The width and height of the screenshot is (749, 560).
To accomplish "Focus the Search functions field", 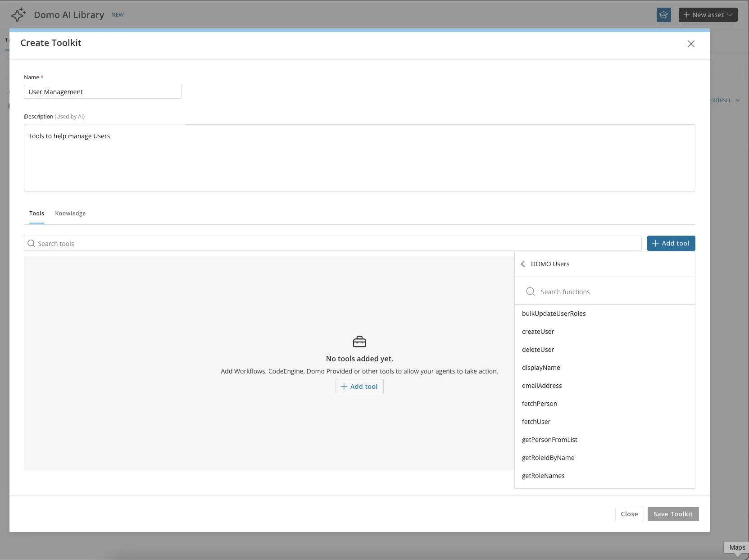I will point(605,291).
